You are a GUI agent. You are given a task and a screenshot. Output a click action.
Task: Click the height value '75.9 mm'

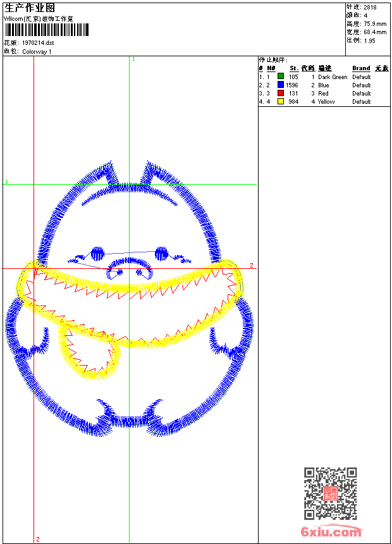(375, 24)
